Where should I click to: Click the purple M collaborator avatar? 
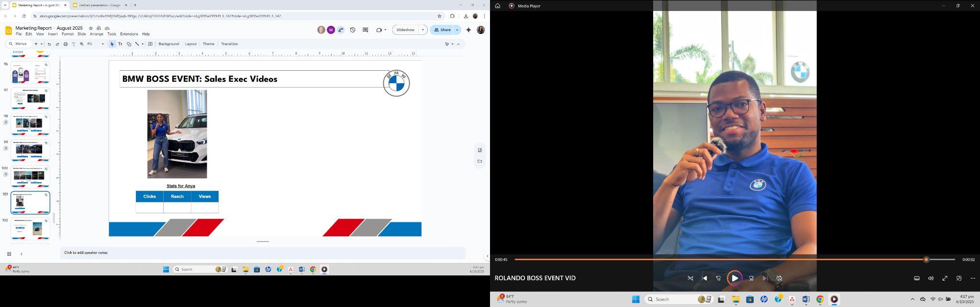point(331,30)
